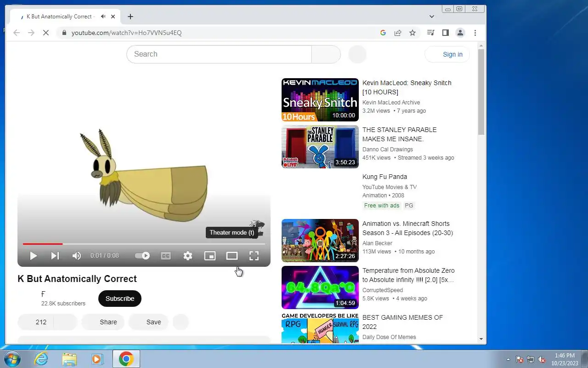Open a new tab
588x368 pixels.
(x=130, y=17)
